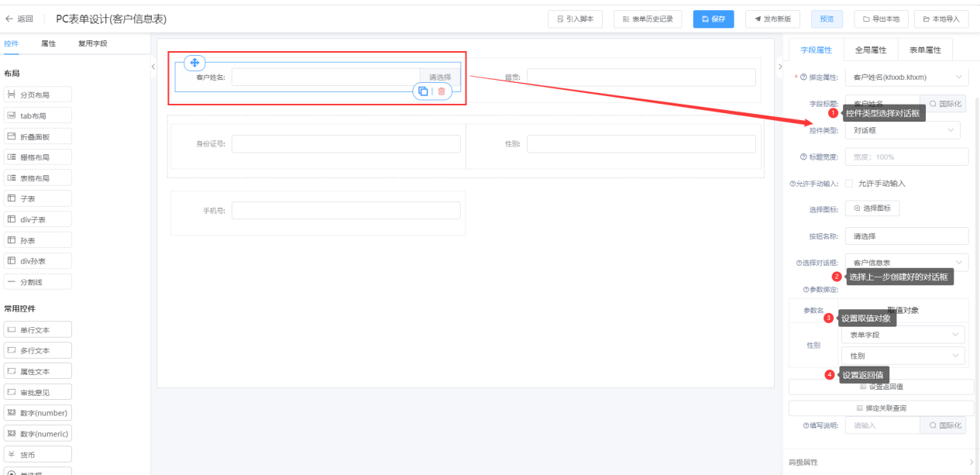Click the 填写说明 input field
The image size is (980, 475).
pos(882,425)
